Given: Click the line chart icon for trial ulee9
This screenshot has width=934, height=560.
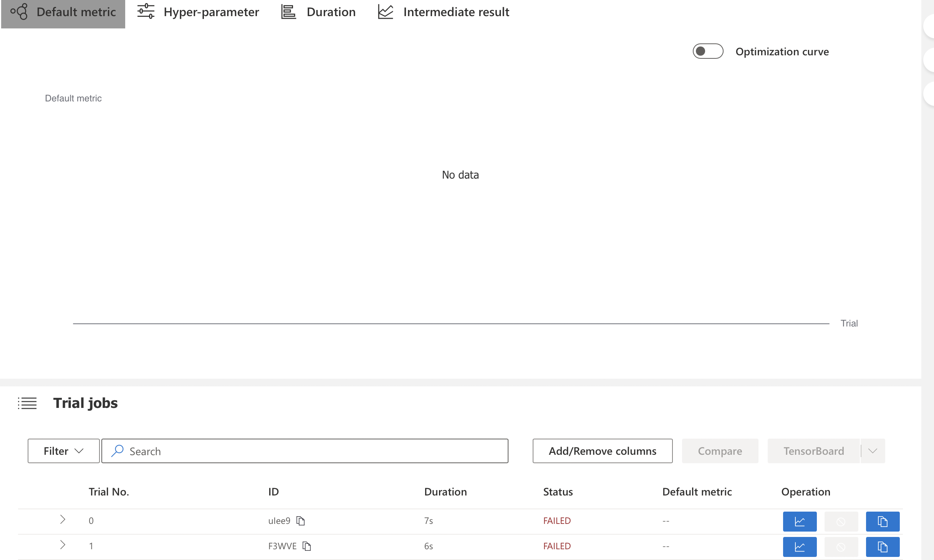Looking at the screenshot, I should point(800,521).
